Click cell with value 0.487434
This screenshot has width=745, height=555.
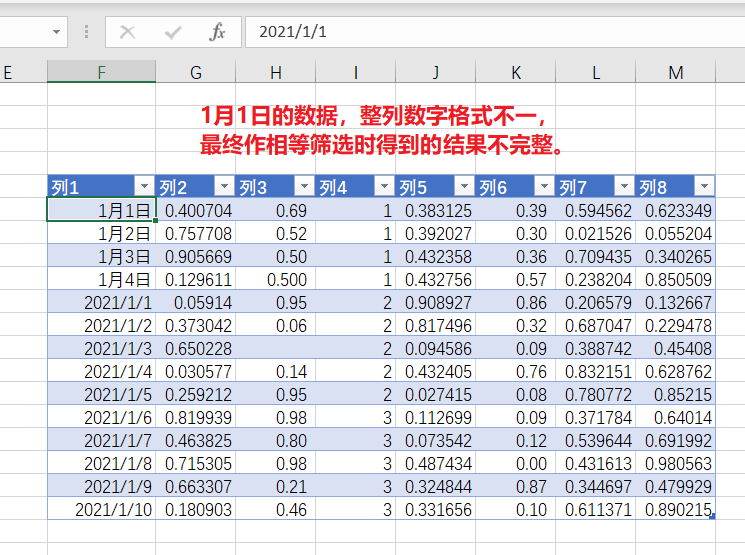436,463
